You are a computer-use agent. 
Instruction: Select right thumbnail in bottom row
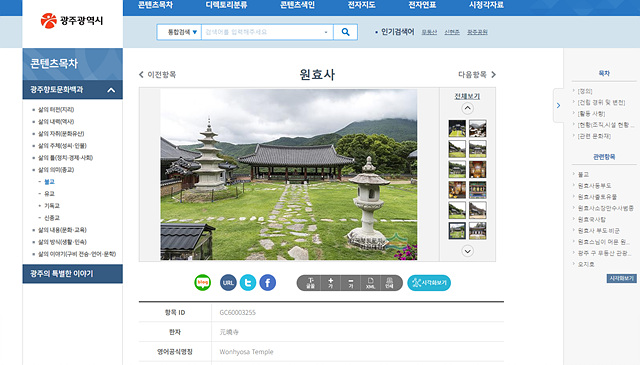478,230
